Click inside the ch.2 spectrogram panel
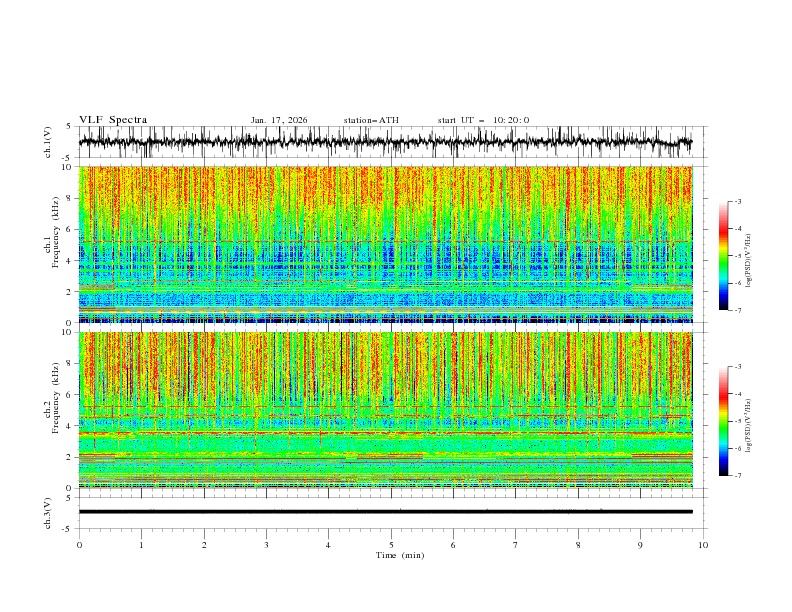The height and width of the screenshot is (612, 792). [x=385, y=410]
